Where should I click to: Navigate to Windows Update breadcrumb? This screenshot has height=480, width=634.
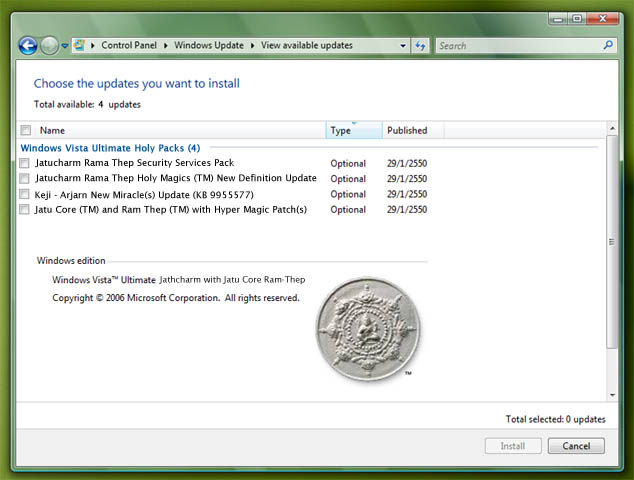point(209,45)
